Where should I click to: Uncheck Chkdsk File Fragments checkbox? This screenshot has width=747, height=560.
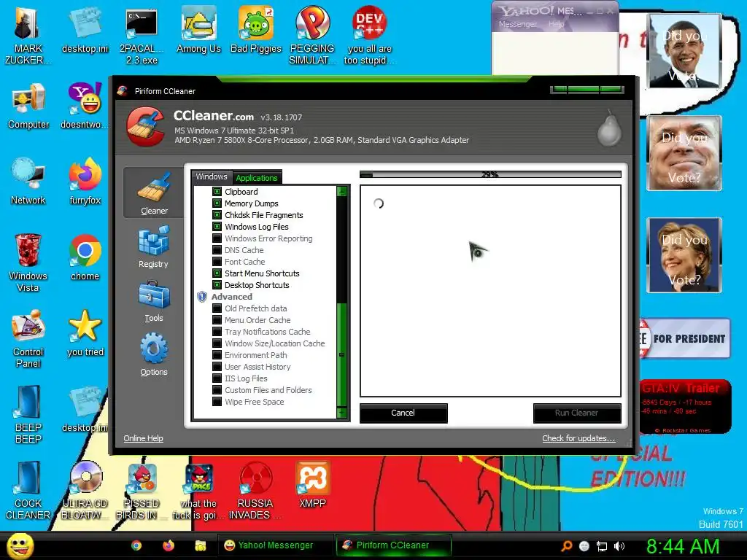pyautogui.click(x=217, y=215)
